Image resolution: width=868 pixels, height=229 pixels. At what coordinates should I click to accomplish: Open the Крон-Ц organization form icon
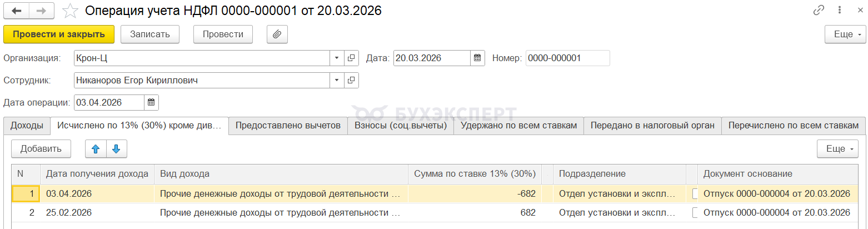pos(351,58)
